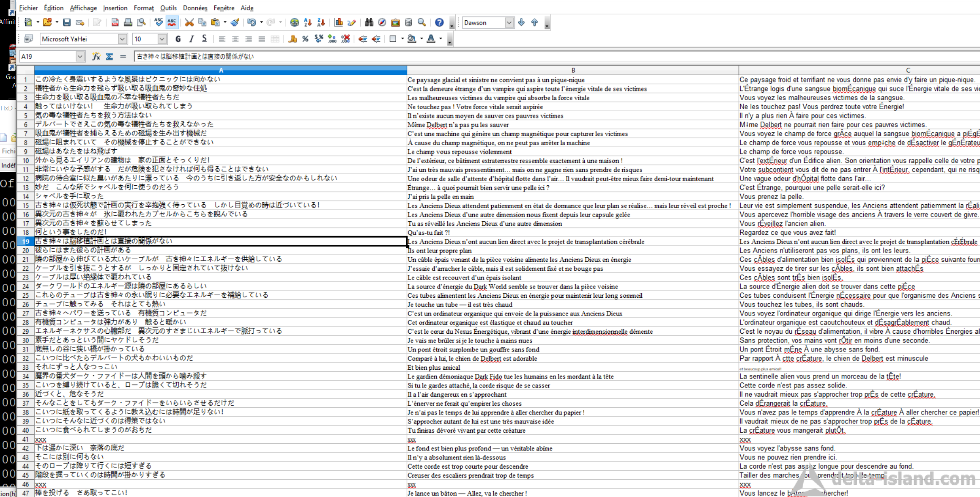The width and height of the screenshot is (980, 497).
Task: Open the font size dropdown
Action: point(162,39)
